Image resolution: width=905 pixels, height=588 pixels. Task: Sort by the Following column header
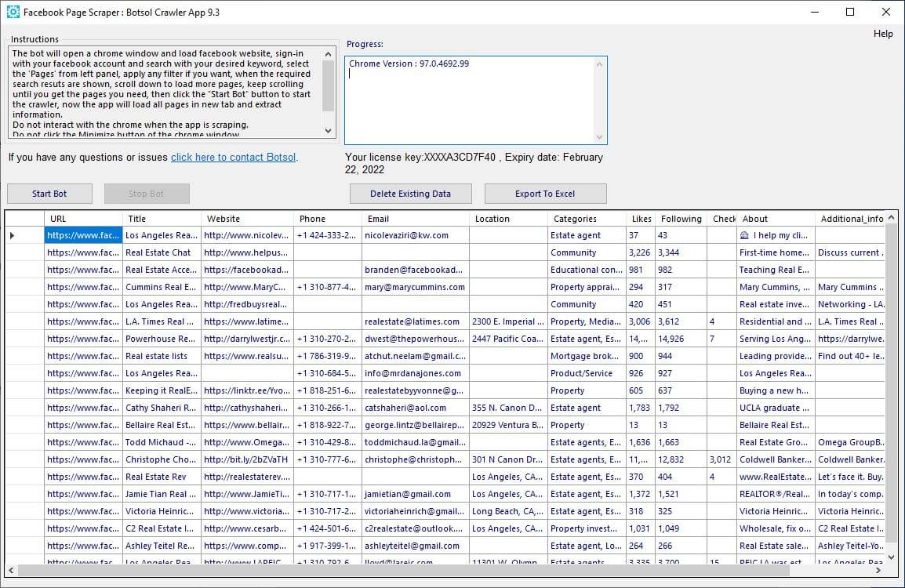681,219
